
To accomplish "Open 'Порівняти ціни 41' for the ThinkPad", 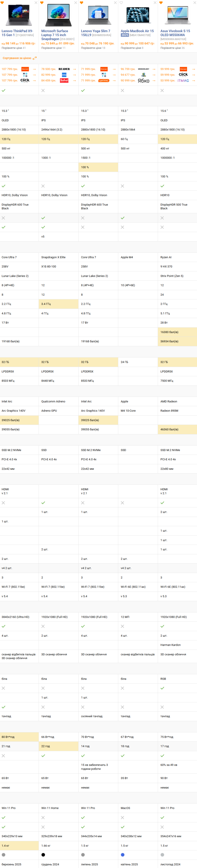I will (13, 48).
